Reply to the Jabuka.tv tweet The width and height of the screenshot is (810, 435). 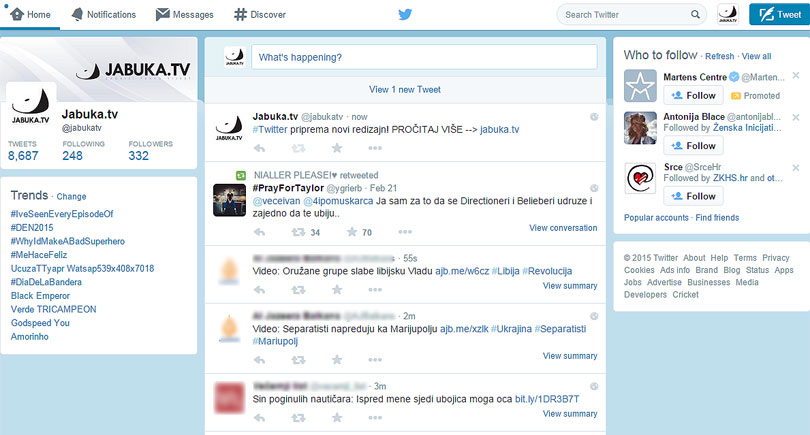(259, 148)
